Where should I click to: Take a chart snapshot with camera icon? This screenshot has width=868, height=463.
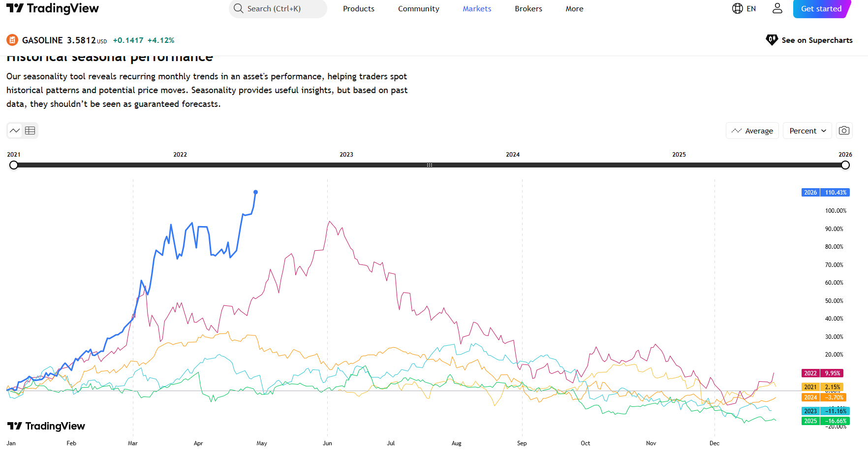(844, 131)
